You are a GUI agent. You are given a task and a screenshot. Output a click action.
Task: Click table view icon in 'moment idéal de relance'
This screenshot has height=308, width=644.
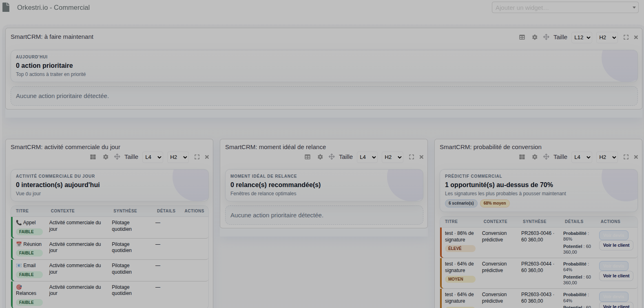(x=308, y=157)
